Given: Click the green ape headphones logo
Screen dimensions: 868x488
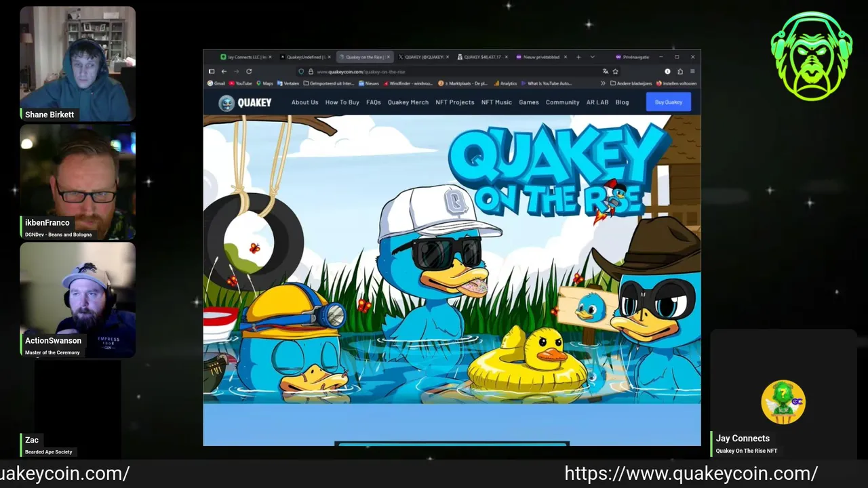Looking at the screenshot, I should coord(812,56).
